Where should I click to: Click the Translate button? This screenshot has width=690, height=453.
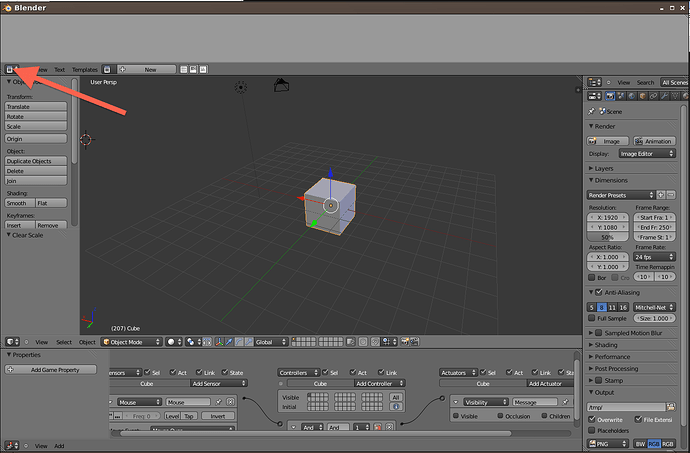click(x=36, y=106)
